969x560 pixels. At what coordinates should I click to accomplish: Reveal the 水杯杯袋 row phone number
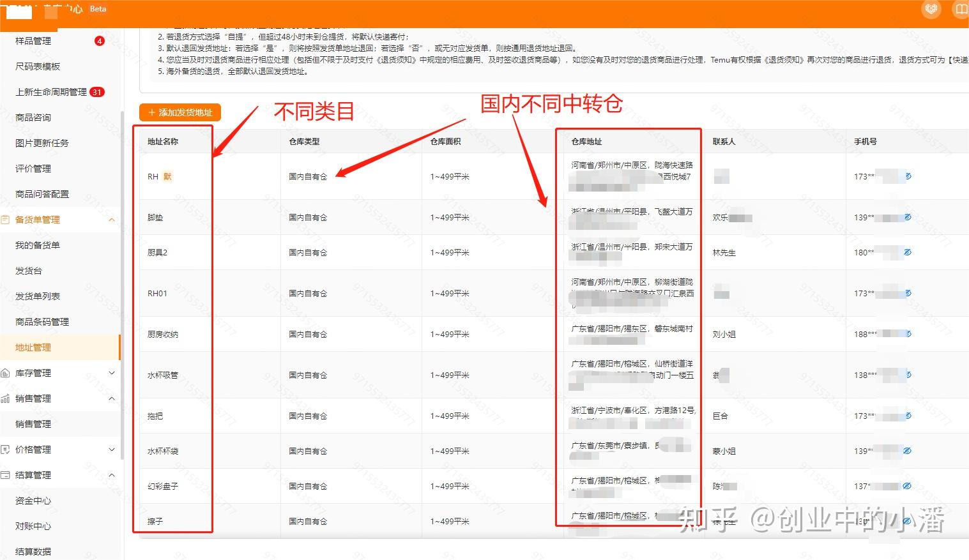pos(907,451)
